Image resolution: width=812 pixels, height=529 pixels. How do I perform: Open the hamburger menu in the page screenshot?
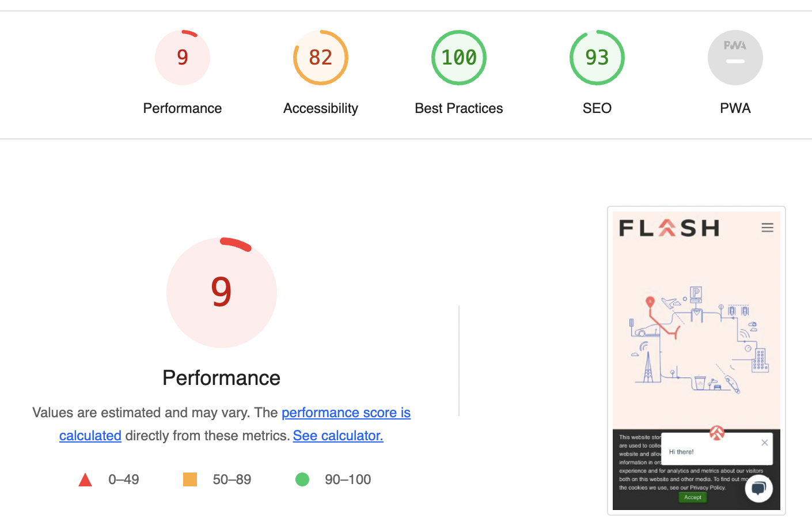point(767,228)
